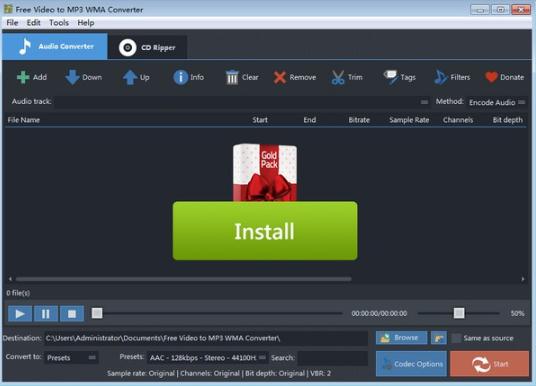Screen dimensions: 536x386
Task: Switch to the CD Ripper tab
Action: point(147,47)
